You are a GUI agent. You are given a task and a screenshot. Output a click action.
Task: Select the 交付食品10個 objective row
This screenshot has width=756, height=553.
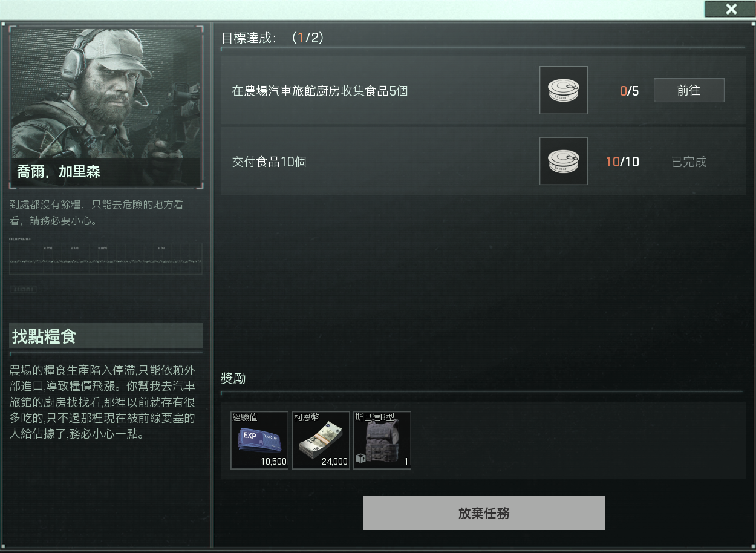tap(483, 161)
